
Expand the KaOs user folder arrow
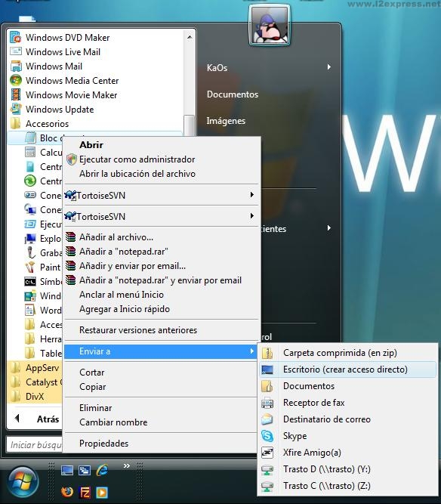click(x=329, y=66)
